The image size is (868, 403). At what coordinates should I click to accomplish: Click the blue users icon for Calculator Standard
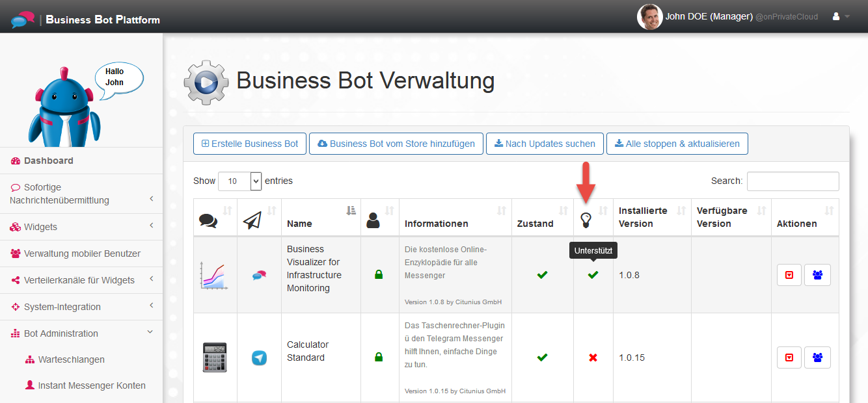[x=817, y=357]
